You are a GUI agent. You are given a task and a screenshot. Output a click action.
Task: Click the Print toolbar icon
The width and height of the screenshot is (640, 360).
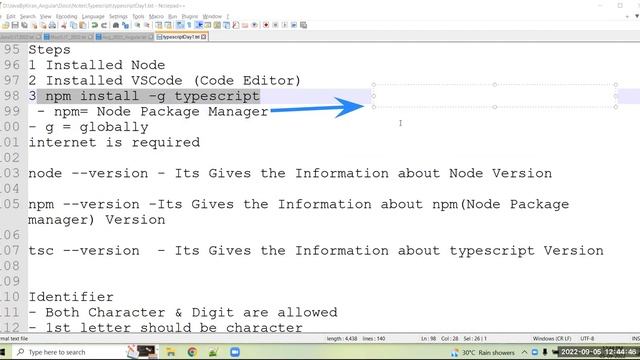coord(52,25)
